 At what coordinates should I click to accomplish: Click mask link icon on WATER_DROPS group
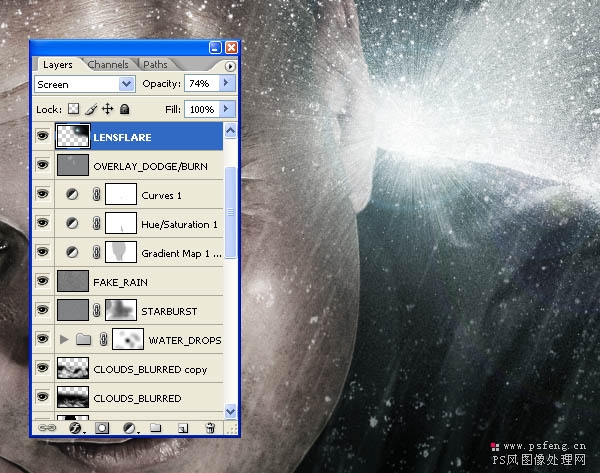[103, 339]
